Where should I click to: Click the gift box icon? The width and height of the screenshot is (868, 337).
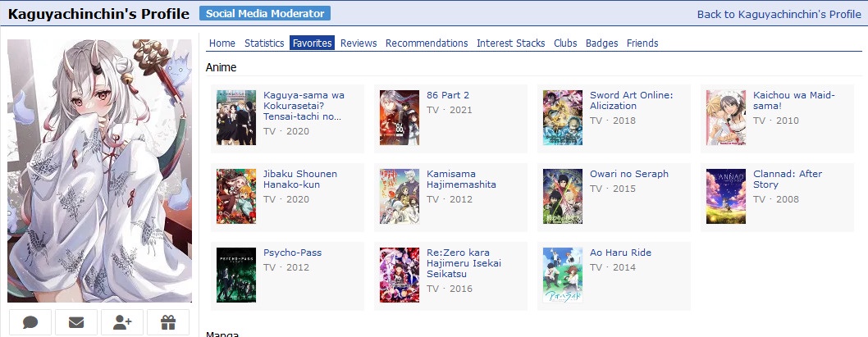click(168, 322)
